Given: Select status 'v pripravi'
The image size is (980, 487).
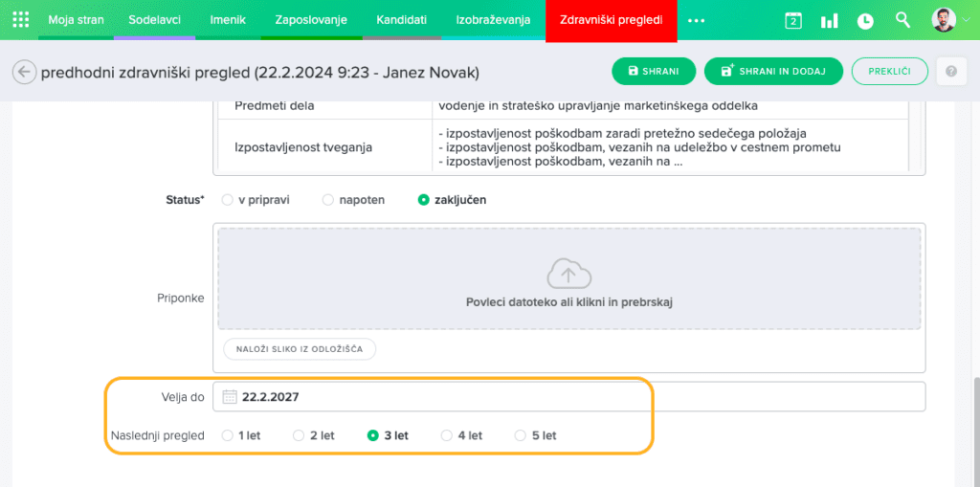Looking at the screenshot, I should pos(227,200).
